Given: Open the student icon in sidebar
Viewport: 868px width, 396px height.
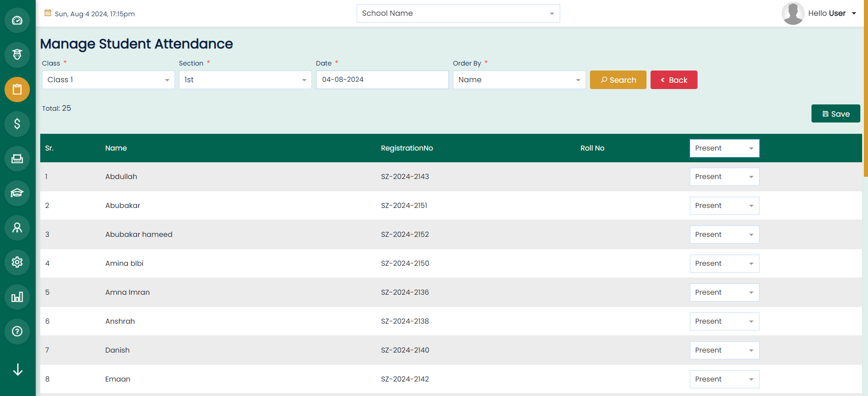Looking at the screenshot, I should (17, 55).
